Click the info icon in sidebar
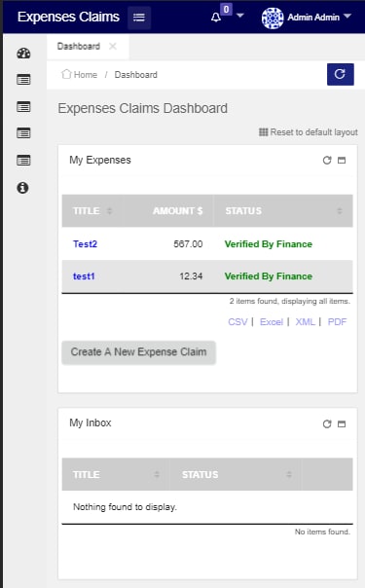Viewport: 365px width, 588px height. tap(22, 188)
